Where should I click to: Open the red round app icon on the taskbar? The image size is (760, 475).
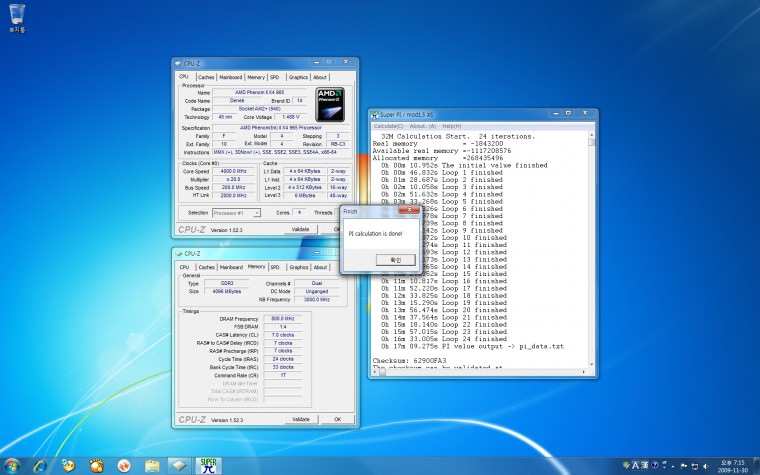pyautogui.click(x=124, y=466)
